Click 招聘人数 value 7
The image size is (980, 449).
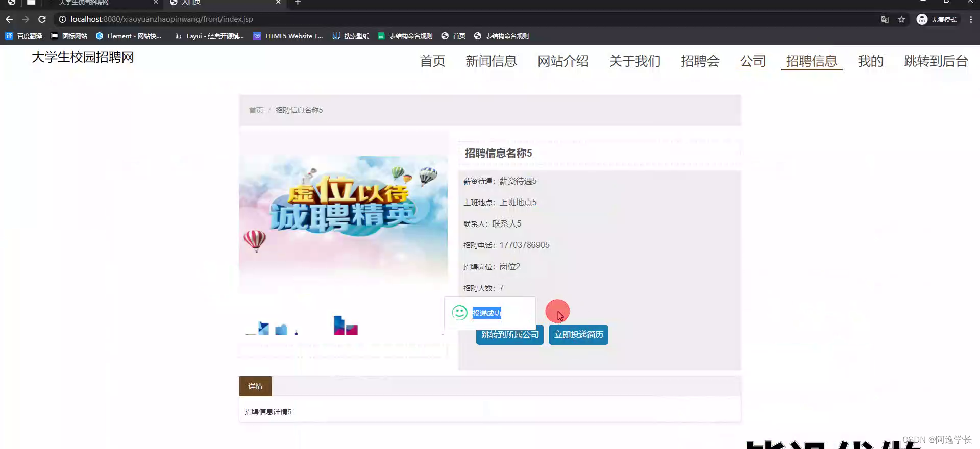click(502, 288)
